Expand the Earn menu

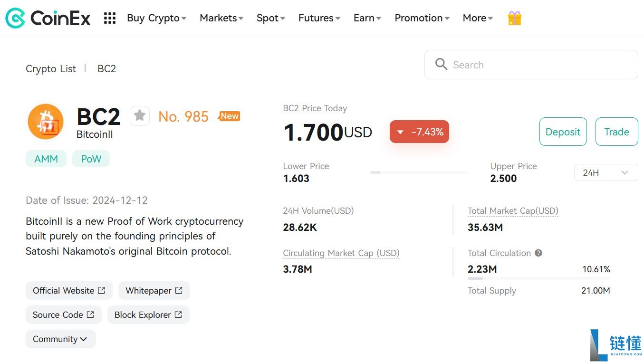pyautogui.click(x=367, y=18)
